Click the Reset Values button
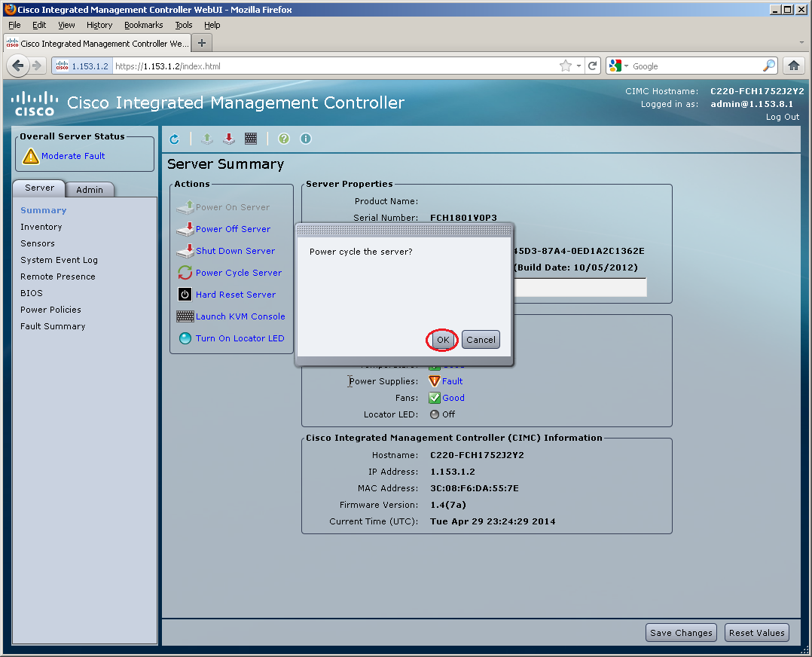Screen dimensions: 812x657 point(756,633)
